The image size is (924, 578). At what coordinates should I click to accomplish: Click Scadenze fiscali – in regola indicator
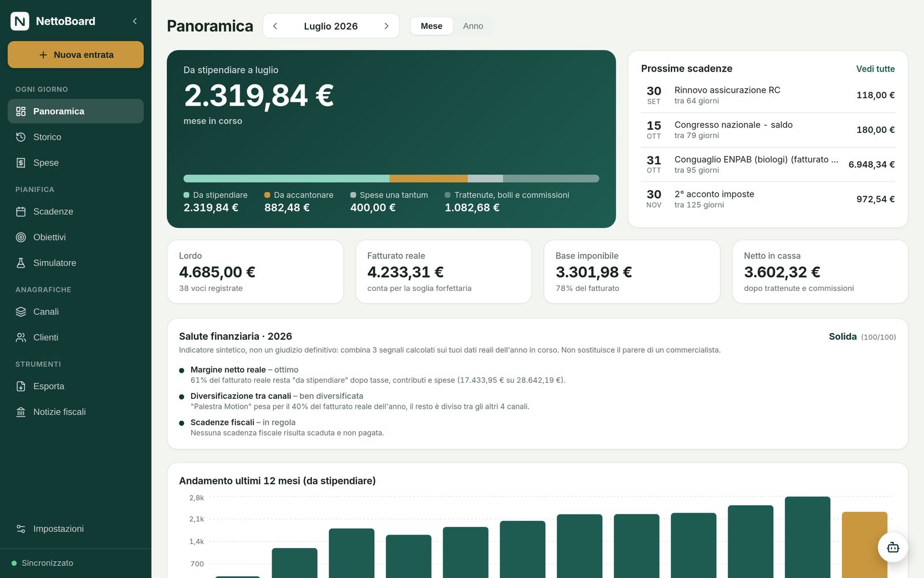281,427
